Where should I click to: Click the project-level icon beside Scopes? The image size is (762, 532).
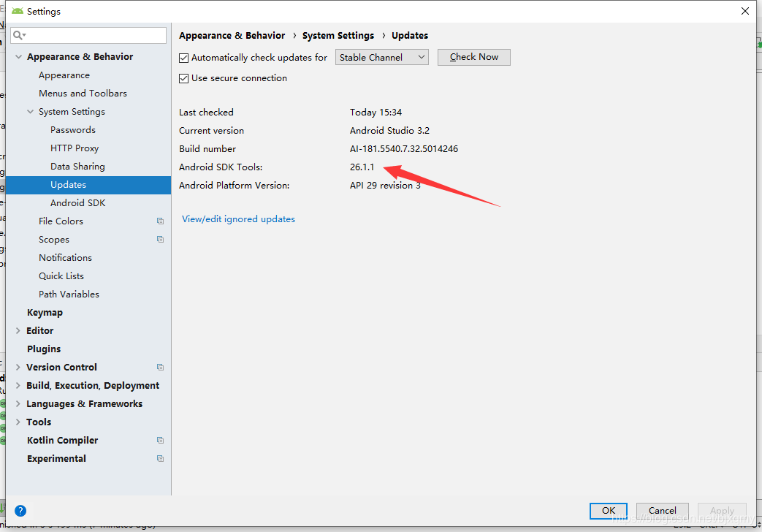pyautogui.click(x=161, y=239)
